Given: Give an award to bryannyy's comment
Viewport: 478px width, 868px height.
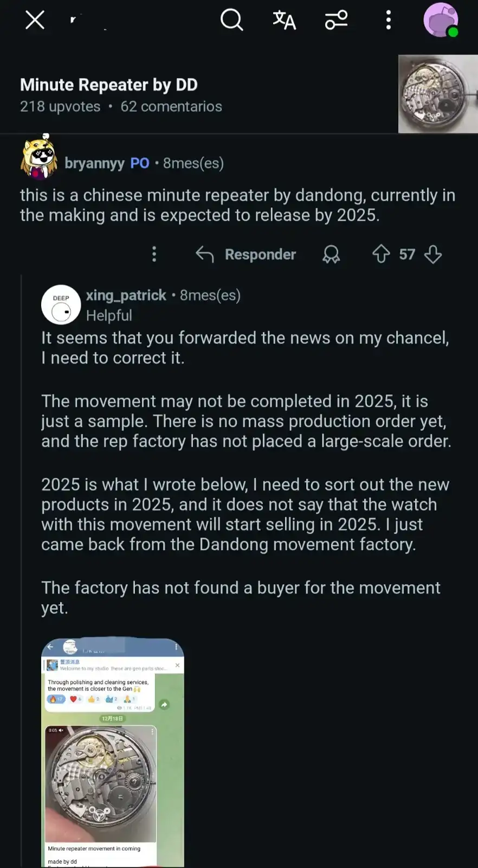Looking at the screenshot, I should pyautogui.click(x=331, y=254).
